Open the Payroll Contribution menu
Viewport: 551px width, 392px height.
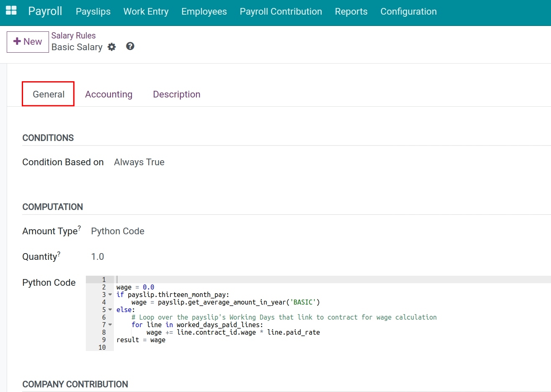pos(281,11)
